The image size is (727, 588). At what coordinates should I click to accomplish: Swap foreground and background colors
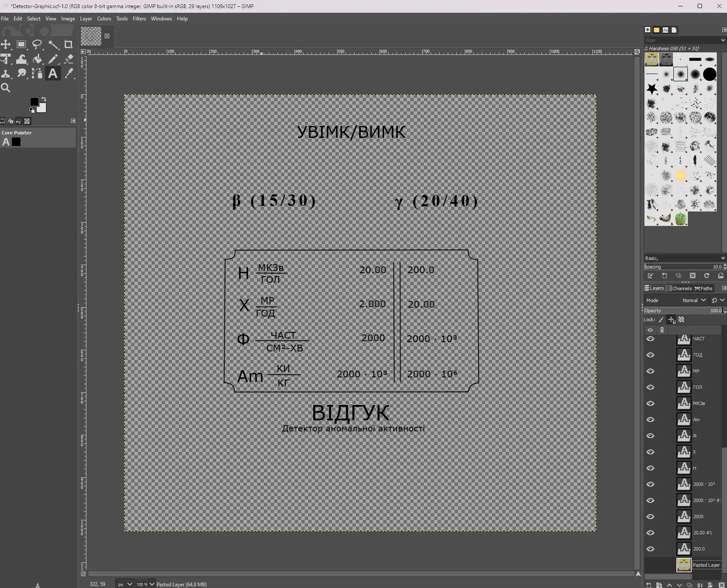click(x=44, y=100)
